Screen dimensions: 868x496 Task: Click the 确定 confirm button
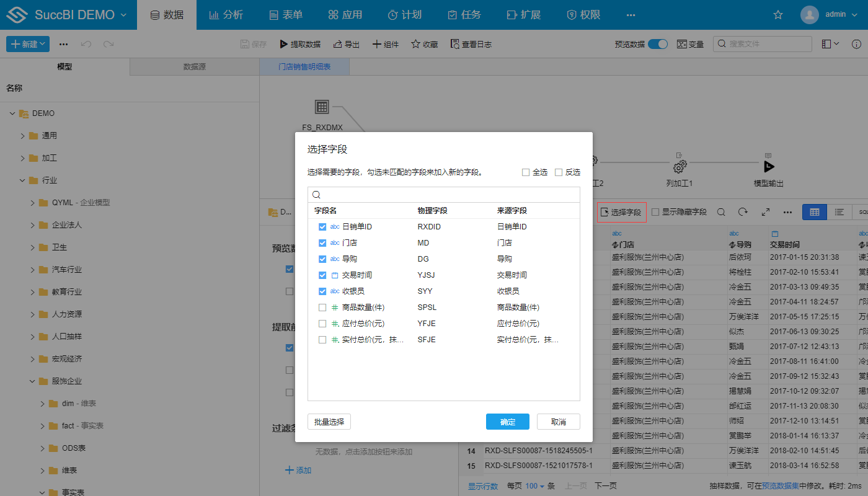click(x=507, y=421)
